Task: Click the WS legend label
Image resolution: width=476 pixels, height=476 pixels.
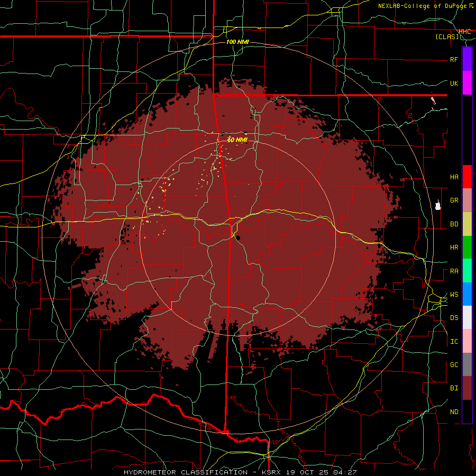Action: click(454, 295)
